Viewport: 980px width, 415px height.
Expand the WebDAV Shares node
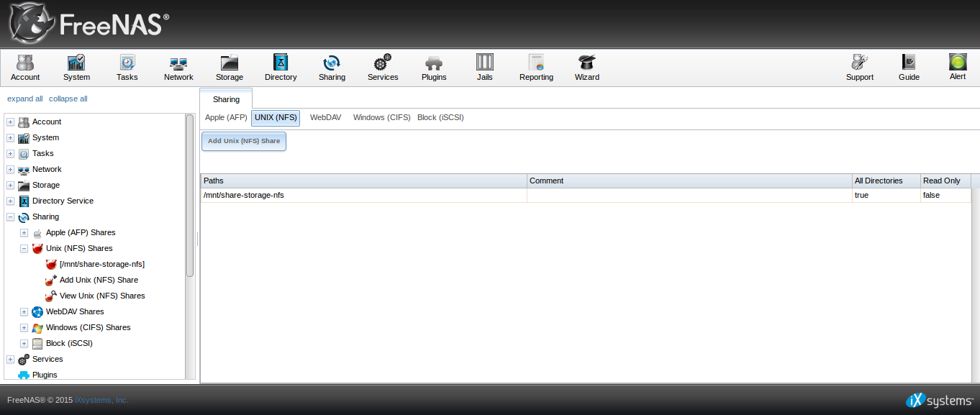(x=24, y=311)
